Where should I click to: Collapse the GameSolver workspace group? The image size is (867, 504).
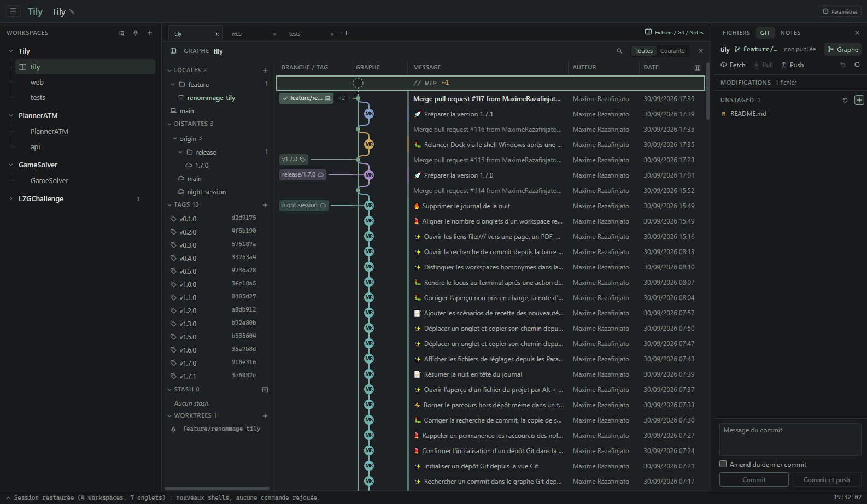pos(11,165)
